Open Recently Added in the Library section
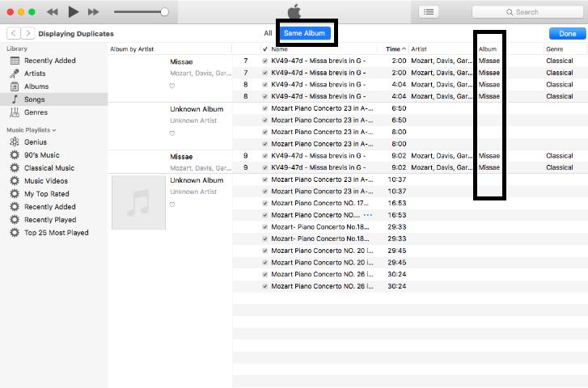The height and width of the screenshot is (388, 588). pyautogui.click(x=50, y=61)
